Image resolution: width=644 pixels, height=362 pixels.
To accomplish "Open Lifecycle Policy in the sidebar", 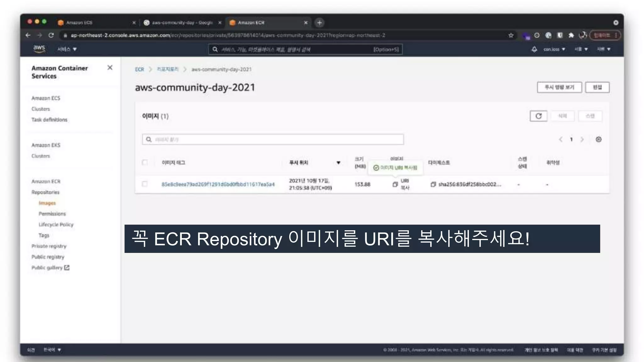I will 56,225.
